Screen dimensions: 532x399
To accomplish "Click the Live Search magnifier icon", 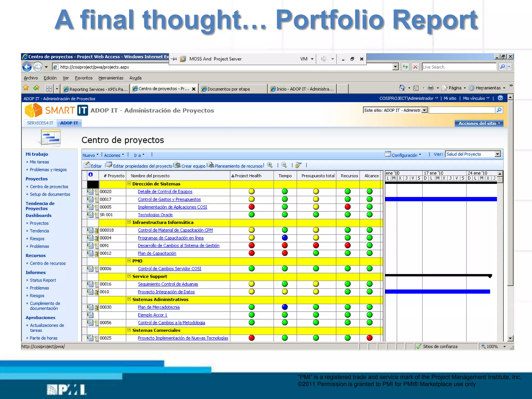I will [x=503, y=67].
